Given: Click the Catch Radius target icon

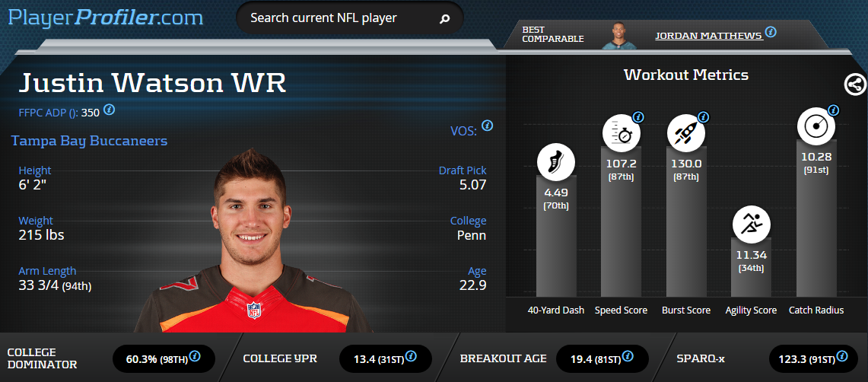Looking at the screenshot, I should tap(816, 126).
